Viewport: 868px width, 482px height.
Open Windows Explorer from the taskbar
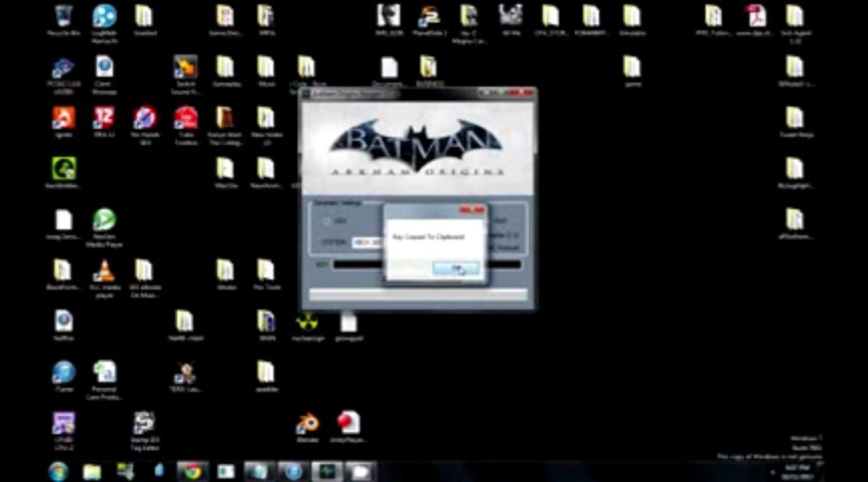(x=92, y=471)
